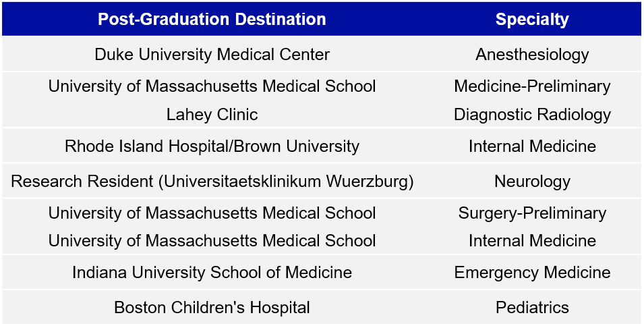The image size is (644, 328).
Task: Select Indiana University School of Medicine cell
Action: (212, 273)
